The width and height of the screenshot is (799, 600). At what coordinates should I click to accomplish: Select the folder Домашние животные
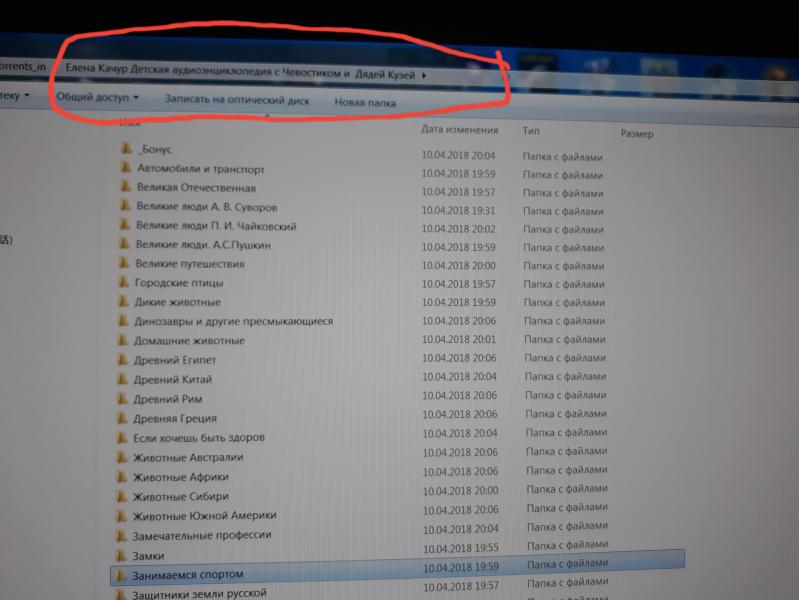[x=189, y=340]
